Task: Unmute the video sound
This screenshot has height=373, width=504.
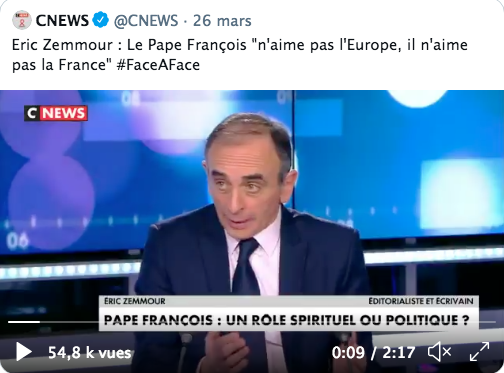Action: [x=440, y=352]
